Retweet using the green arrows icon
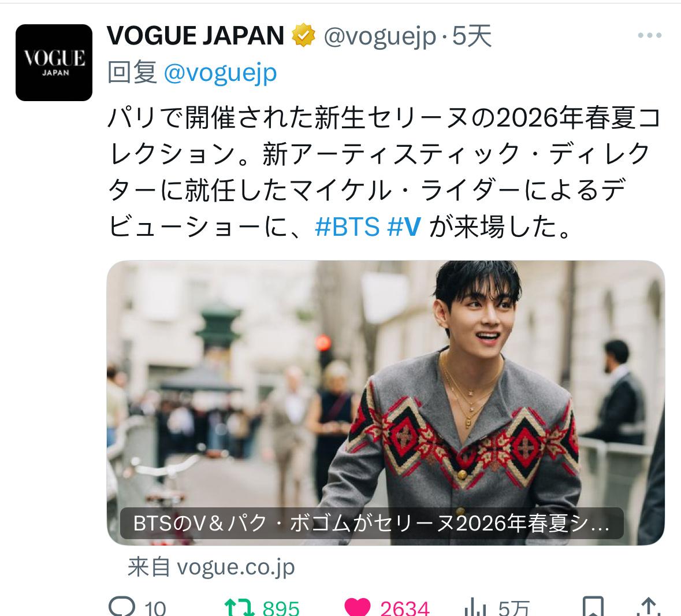681x616 pixels. click(239, 607)
